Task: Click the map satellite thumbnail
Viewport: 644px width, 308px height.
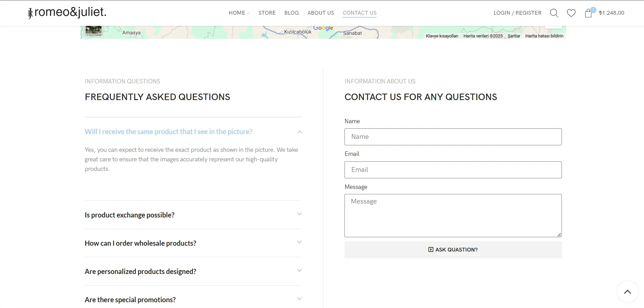Action: (x=93, y=30)
